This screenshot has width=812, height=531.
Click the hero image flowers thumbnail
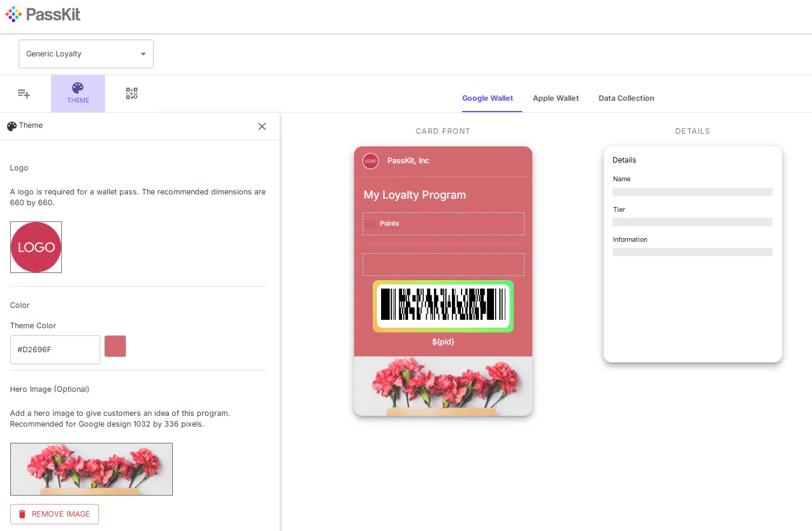[91, 469]
